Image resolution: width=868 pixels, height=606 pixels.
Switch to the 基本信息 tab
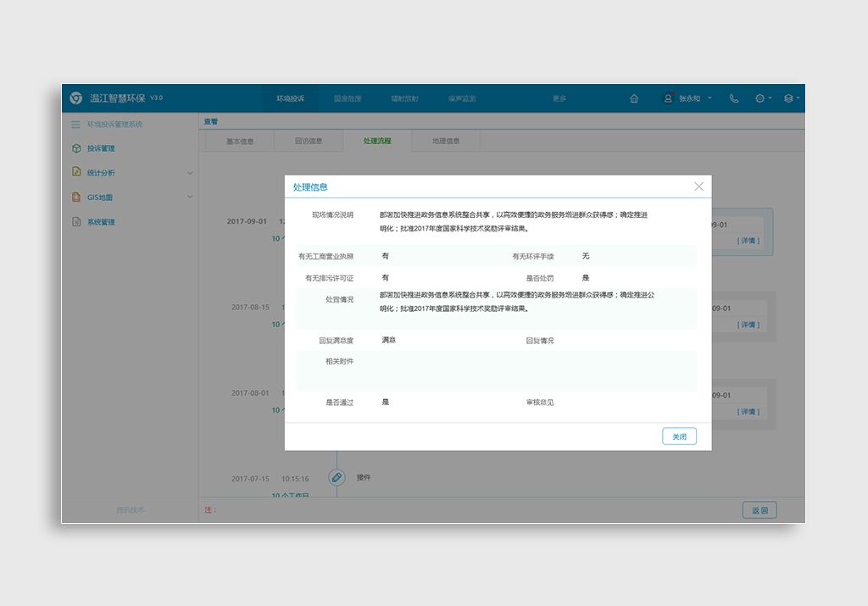tap(240, 141)
